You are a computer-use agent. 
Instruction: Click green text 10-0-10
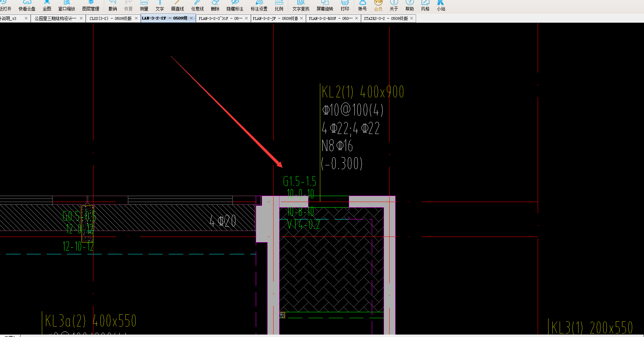pos(300,194)
